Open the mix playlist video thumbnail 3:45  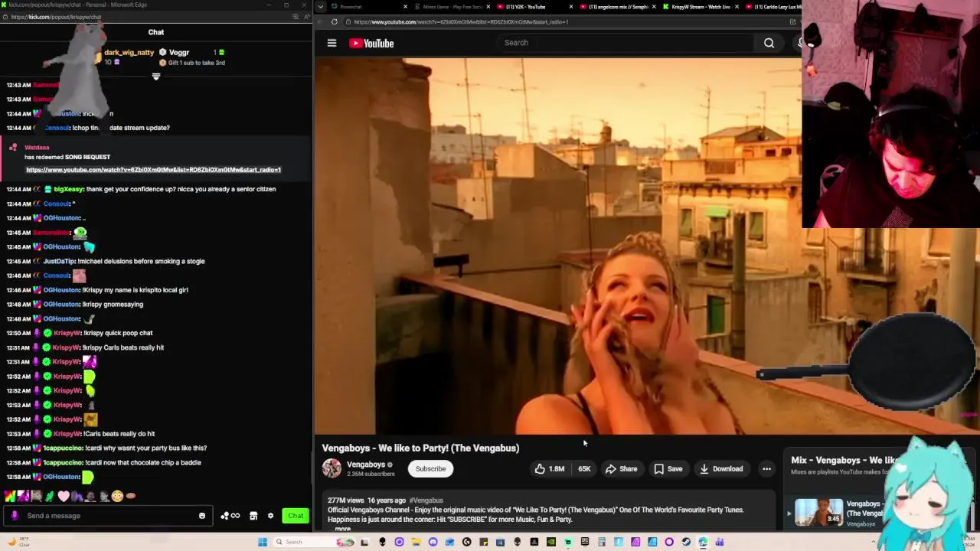[818, 512]
